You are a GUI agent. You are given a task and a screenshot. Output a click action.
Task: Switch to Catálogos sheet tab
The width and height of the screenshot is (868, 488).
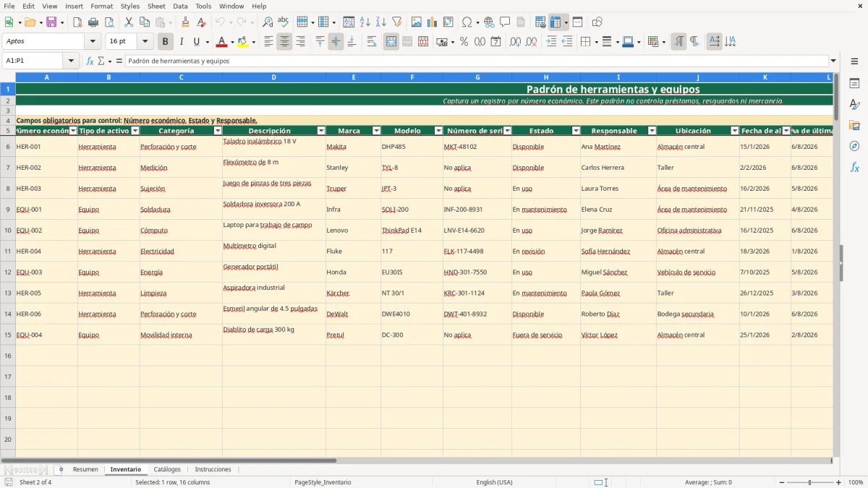click(167, 469)
